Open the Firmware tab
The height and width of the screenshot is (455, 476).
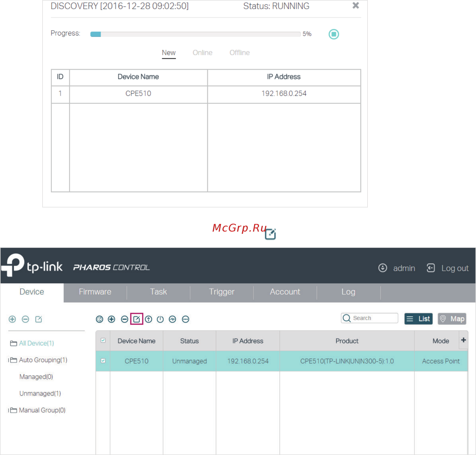click(95, 292)
